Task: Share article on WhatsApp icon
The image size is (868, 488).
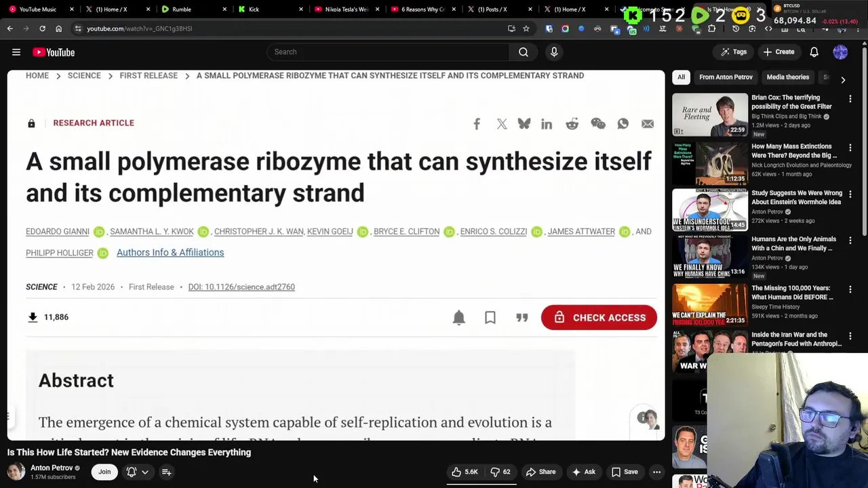Action: [x=623, y=123]
